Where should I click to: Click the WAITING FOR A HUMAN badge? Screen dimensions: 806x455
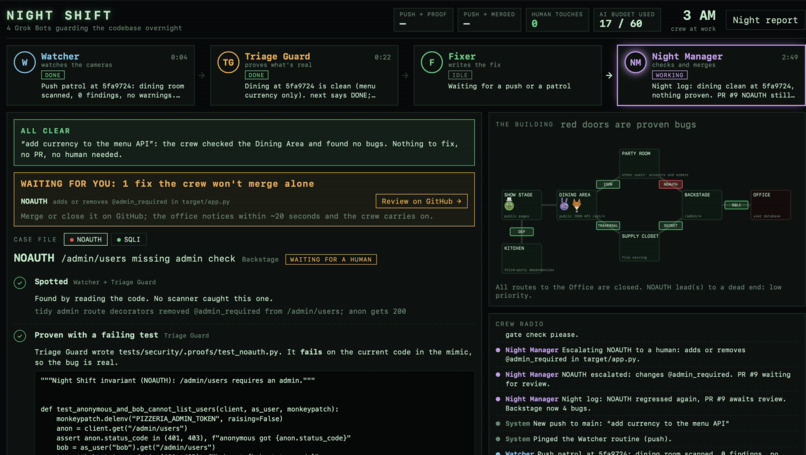click(331, 260)
